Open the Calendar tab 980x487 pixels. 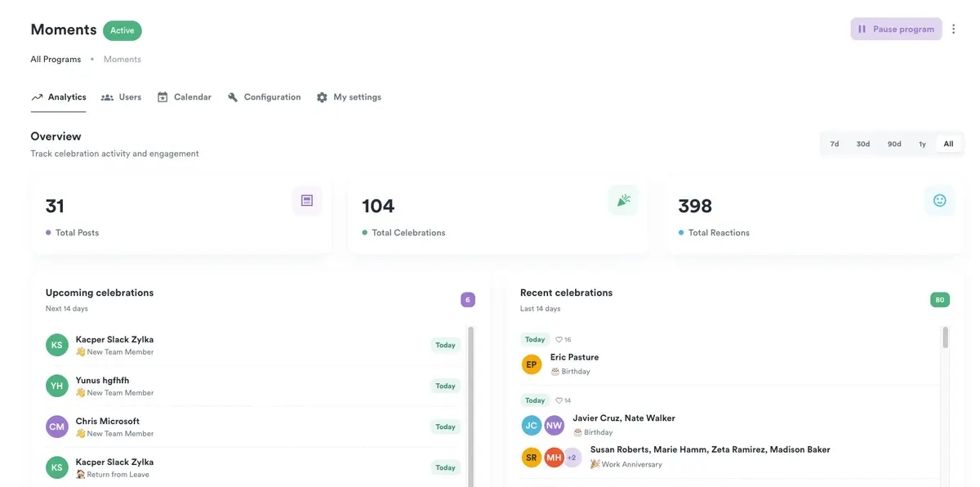tap(185, 97)
